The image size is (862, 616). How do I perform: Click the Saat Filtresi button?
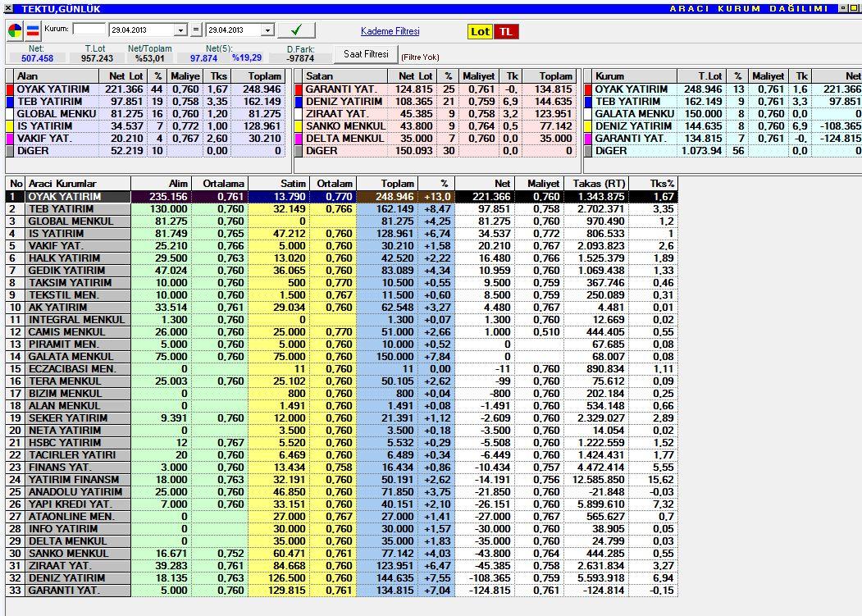[366, 54]
